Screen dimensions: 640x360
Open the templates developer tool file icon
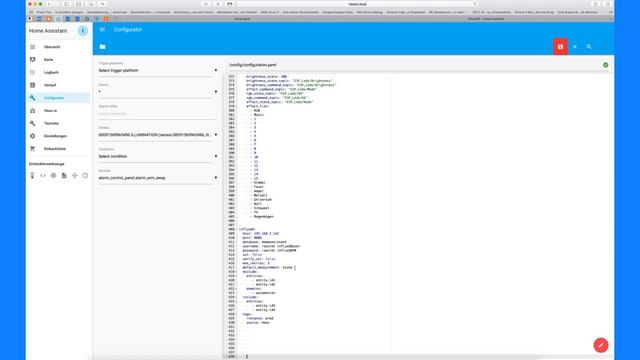(x=64, y=176)
